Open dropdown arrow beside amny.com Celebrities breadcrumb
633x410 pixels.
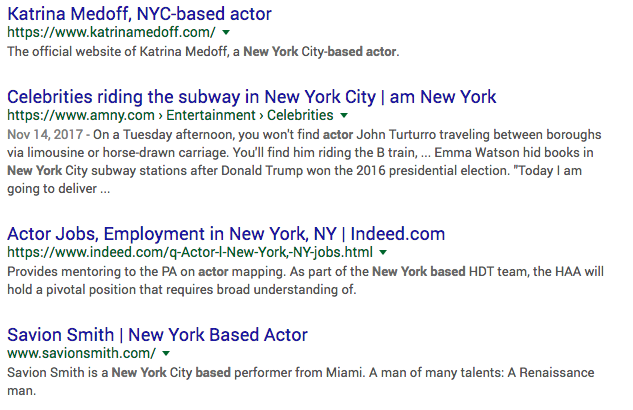[x=344, y=116]
